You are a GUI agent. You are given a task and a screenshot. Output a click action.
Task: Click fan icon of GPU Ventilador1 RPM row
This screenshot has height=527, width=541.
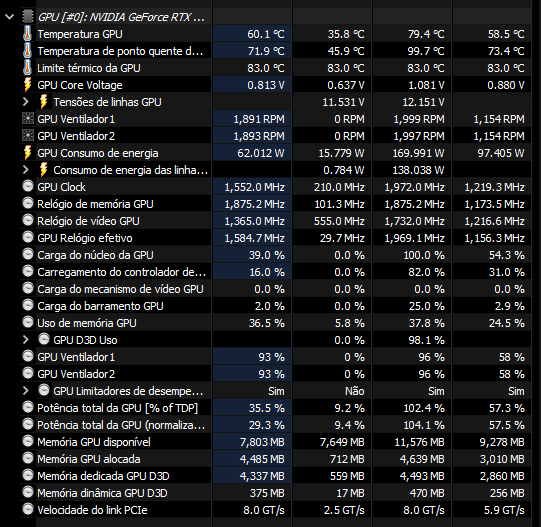coord(28,118)
